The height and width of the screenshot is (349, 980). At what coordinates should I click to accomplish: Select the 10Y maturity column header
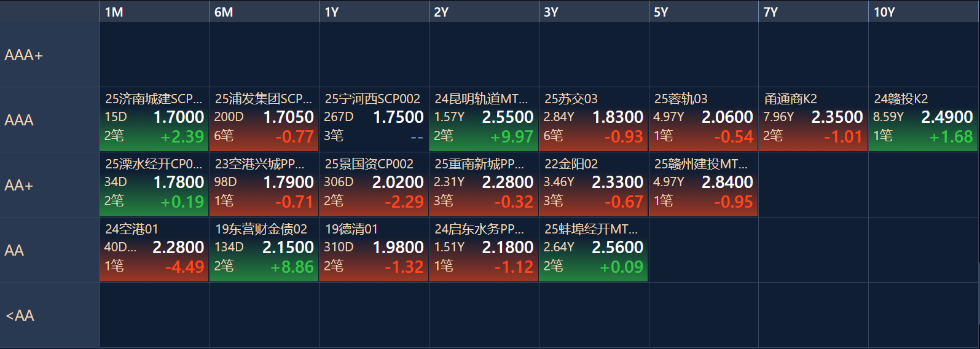[x=923, y=12]
